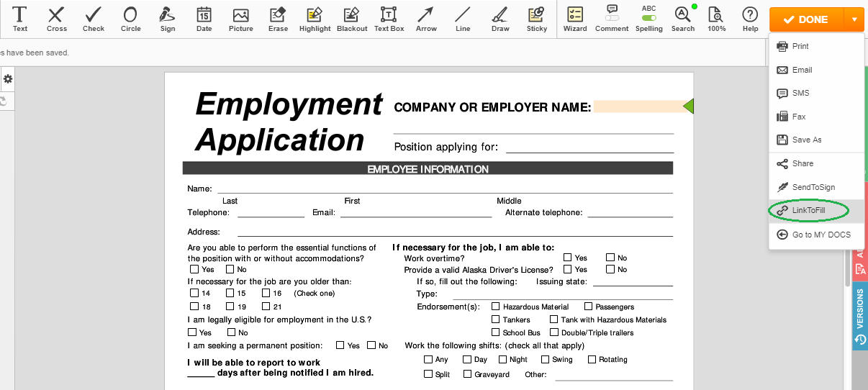Select the Cross mark tool
This screenshot has width=868, height=390.
57,19
